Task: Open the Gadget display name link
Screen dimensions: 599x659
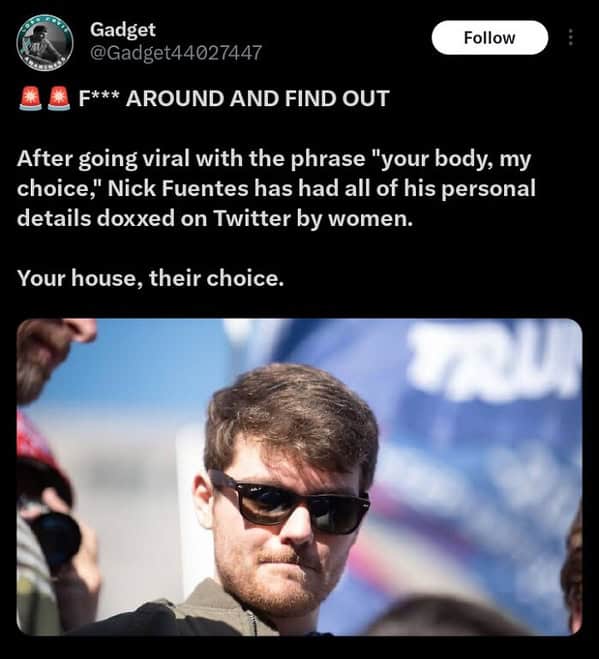Action: 123,29
